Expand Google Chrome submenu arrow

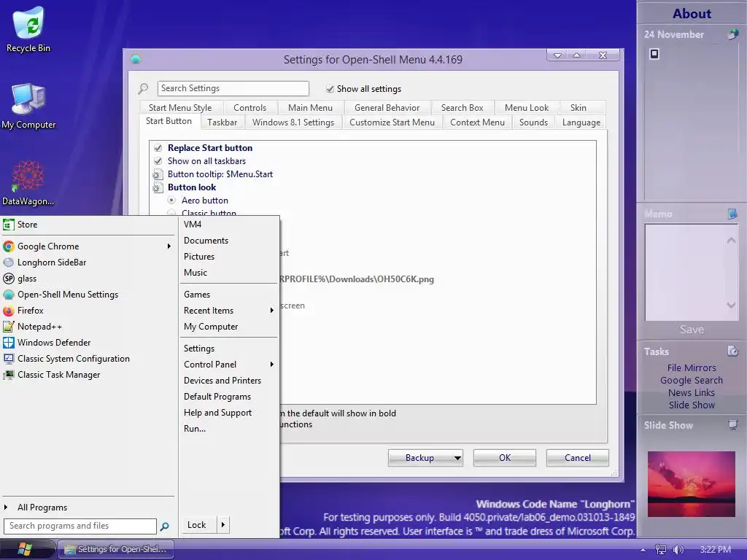coord(169,246)
